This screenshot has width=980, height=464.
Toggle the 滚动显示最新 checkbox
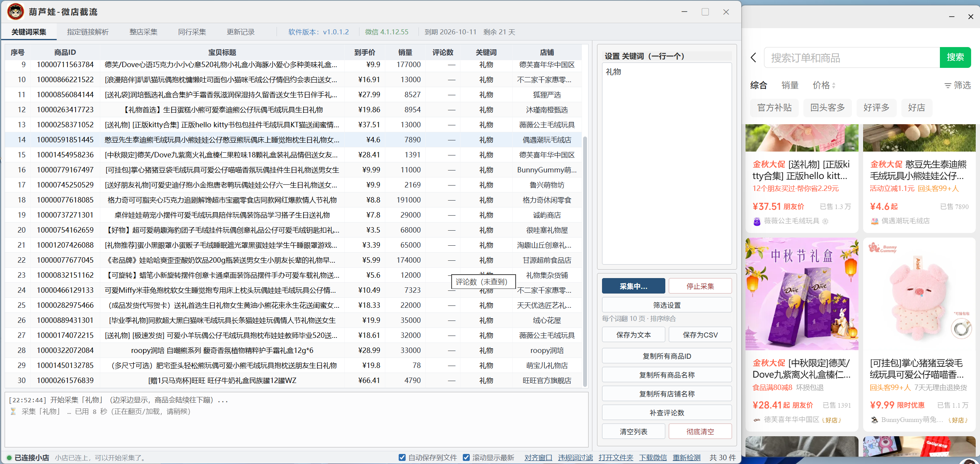(x=466, y=457)
